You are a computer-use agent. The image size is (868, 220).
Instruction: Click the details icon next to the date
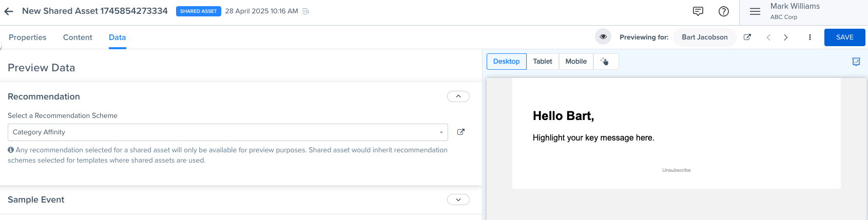click(x=306, y=11)
